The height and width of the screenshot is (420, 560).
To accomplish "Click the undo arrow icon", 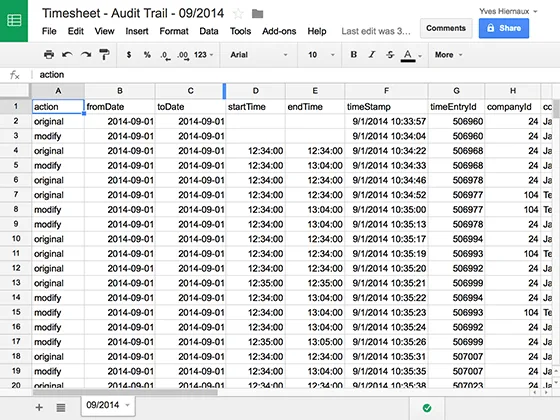I will (67, 55).
